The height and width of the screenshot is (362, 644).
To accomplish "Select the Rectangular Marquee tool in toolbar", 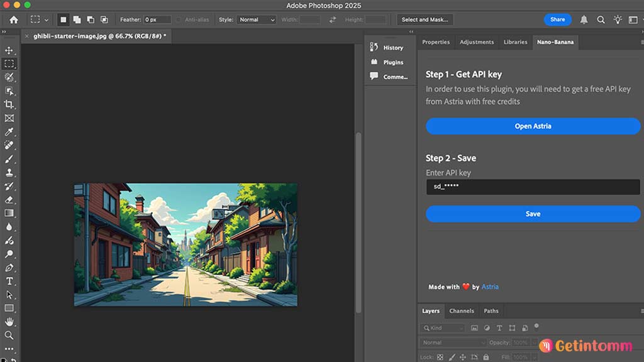I will [9, 64].
